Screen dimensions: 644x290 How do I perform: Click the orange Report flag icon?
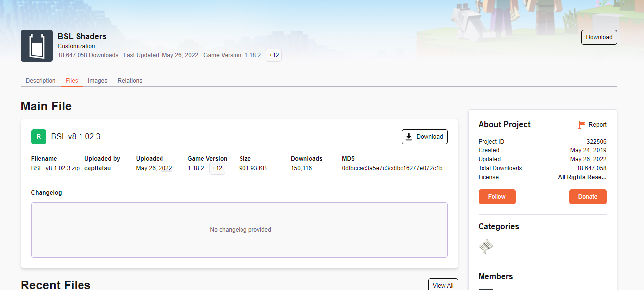pos(582,125)
